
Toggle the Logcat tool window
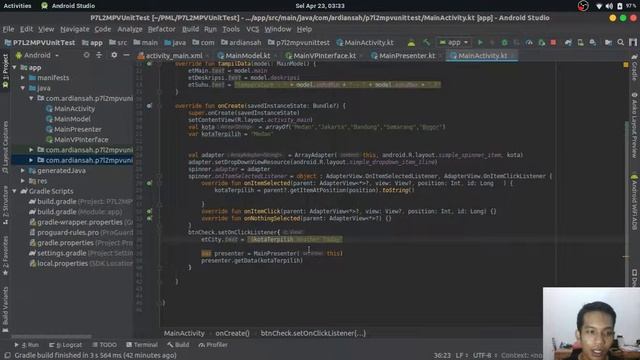pos(66,345)
